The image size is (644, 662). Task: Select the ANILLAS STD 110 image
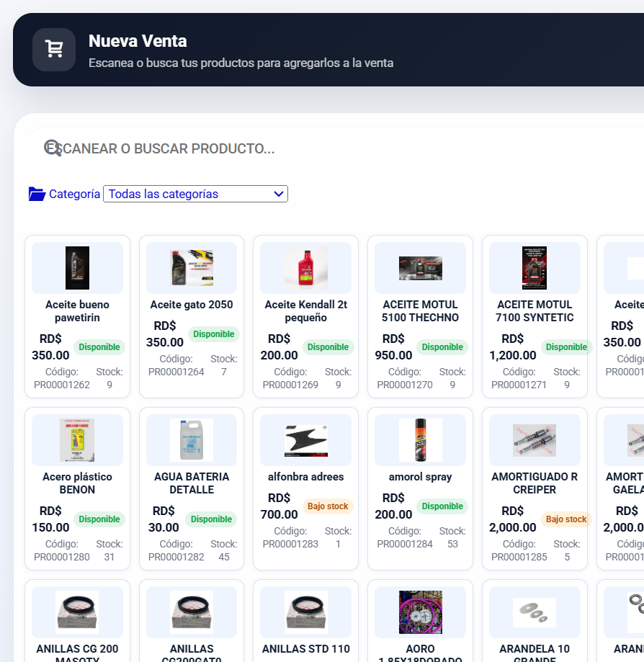coord(306,612)
